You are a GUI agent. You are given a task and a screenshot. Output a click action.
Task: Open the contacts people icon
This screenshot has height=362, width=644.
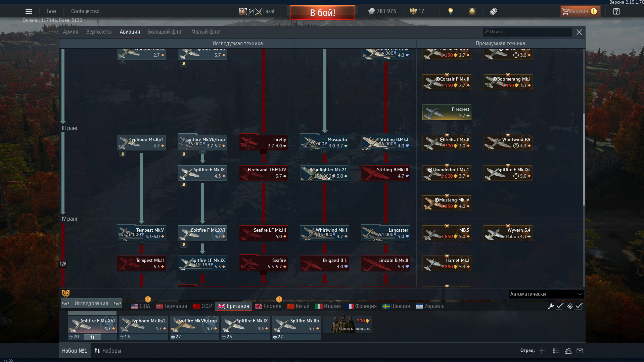pos(568,351)
